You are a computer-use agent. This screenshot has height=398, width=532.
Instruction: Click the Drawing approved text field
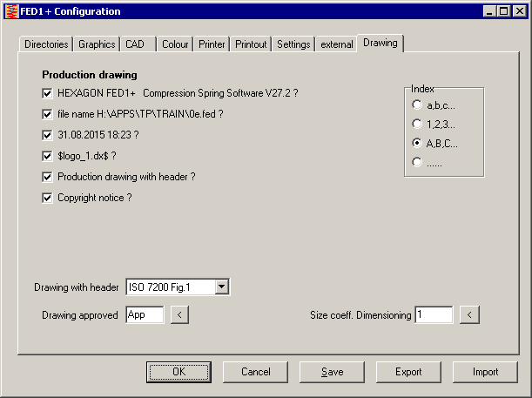pyautogui.click(x=144, y=315)
